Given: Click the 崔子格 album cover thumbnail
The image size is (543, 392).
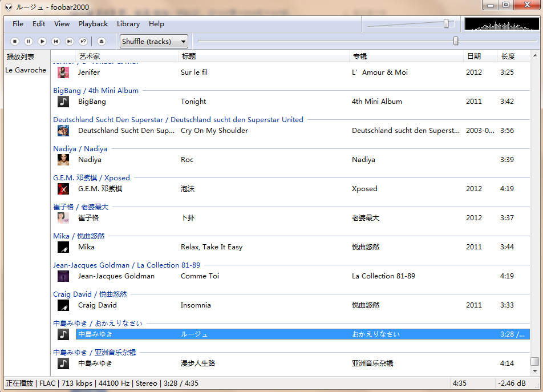Looking at the screenshot, I should (63, 218).
